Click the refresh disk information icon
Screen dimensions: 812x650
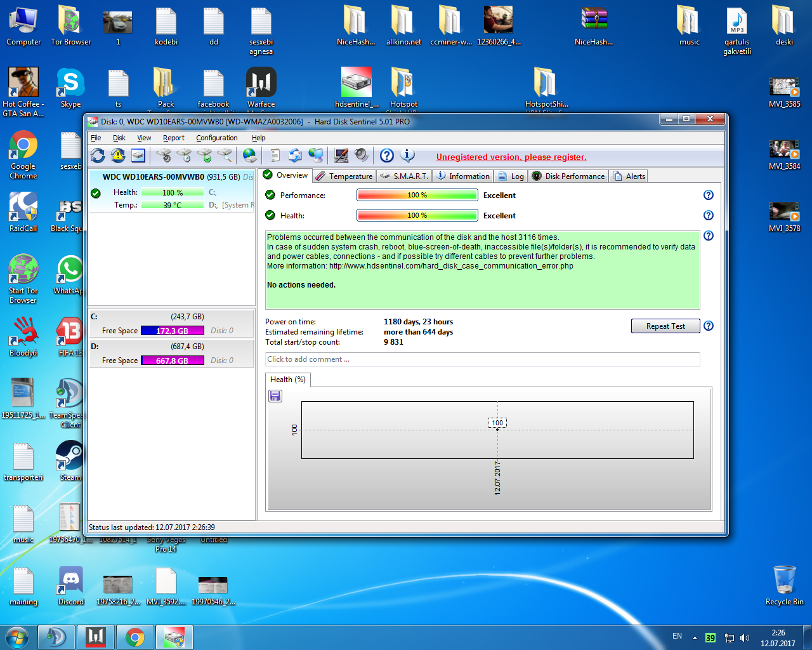(x=98, y=156)
